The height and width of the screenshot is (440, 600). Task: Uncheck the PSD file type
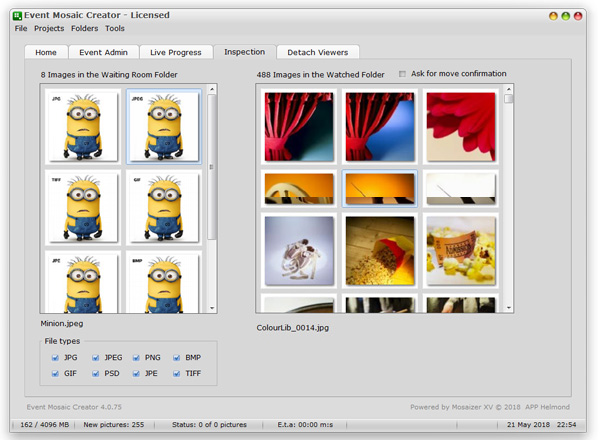pos(96,373)
